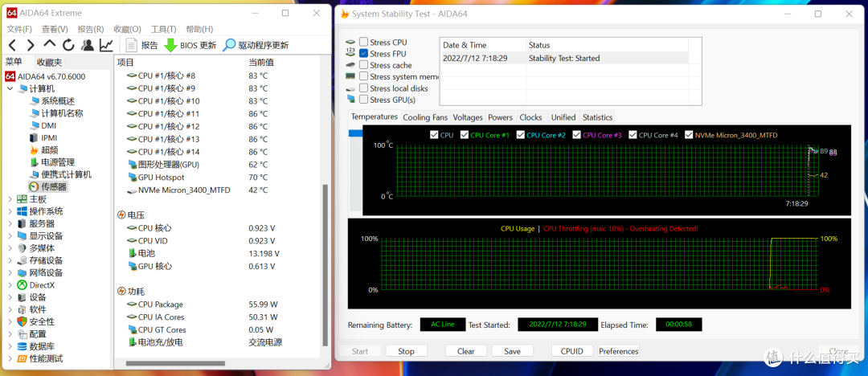Open the graph chart toolbar icon
The image size is (868, 376).
coord(106,46)
